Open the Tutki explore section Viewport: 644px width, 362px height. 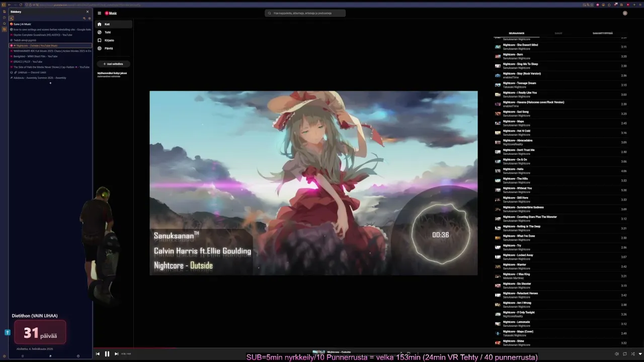(114, 32)
